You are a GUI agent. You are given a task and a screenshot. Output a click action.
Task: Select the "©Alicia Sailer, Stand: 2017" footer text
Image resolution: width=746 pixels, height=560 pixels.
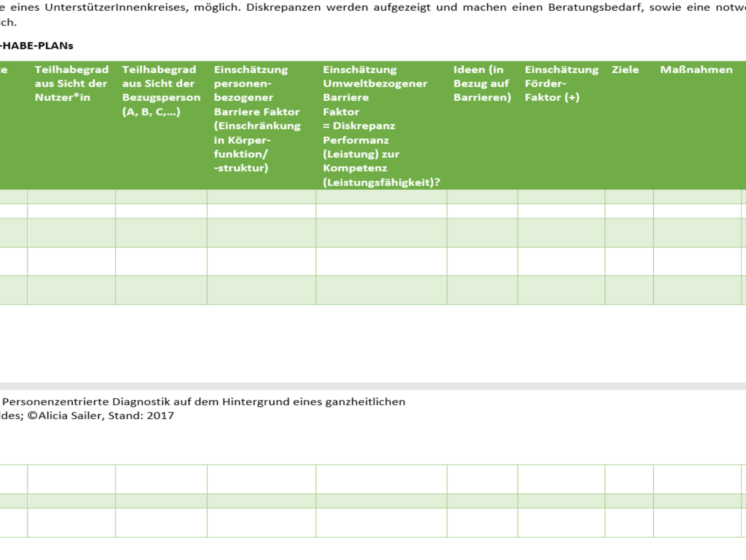[x=100, y=416]
